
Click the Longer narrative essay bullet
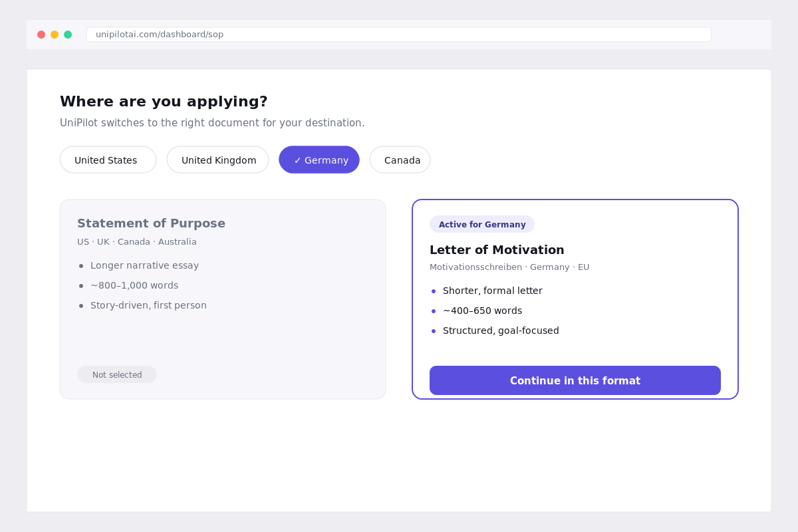(x=144, y=265)
